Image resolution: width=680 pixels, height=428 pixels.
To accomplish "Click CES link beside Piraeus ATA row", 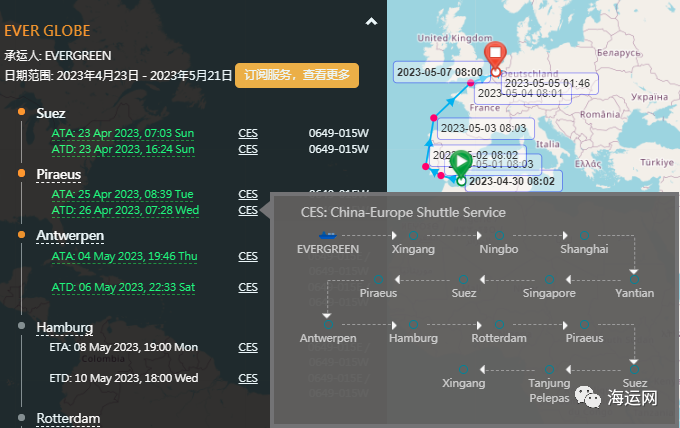I will 248,195.
